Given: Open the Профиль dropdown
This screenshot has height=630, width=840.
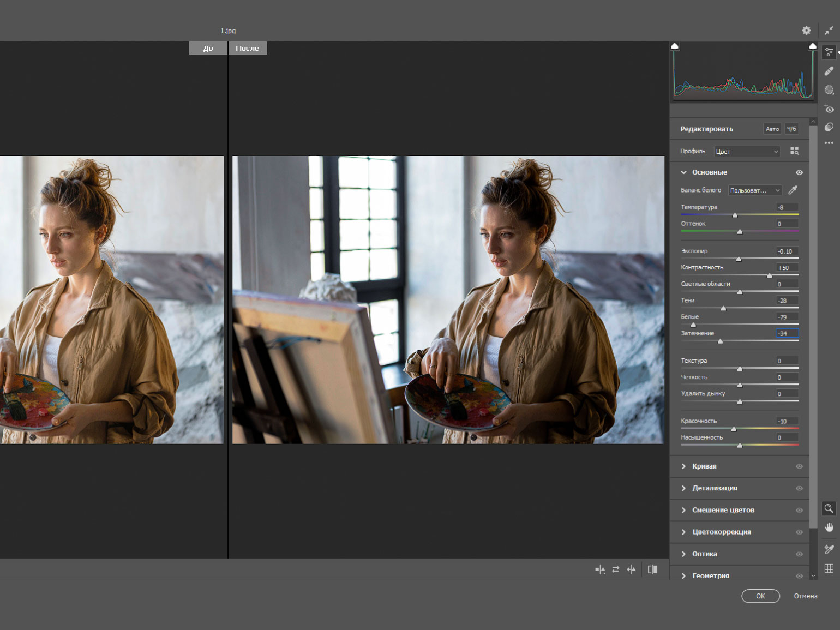Looking at the screenshot, I should point(747,152).
